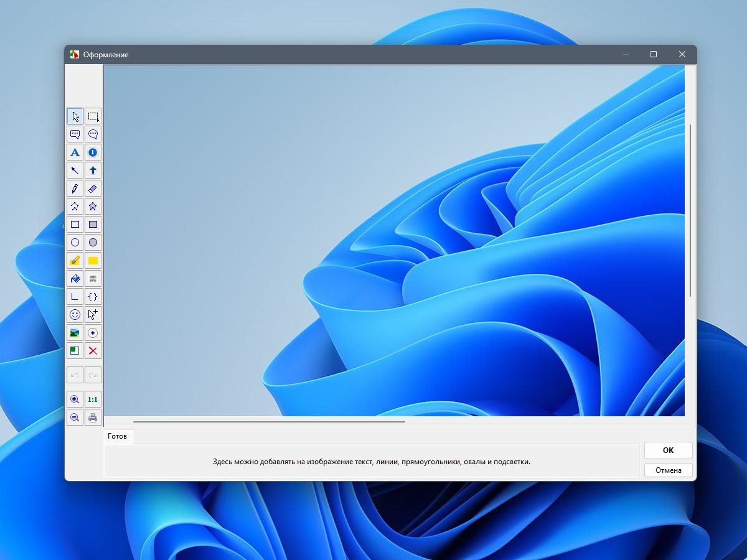Choose the eraser tool
747x560 pixels.
click(93, 189)
